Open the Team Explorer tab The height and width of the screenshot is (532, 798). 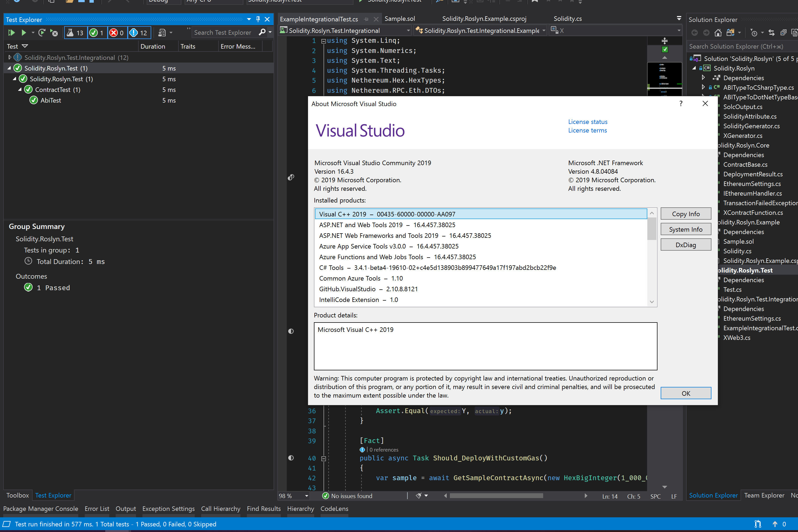[x=764, y=495]
